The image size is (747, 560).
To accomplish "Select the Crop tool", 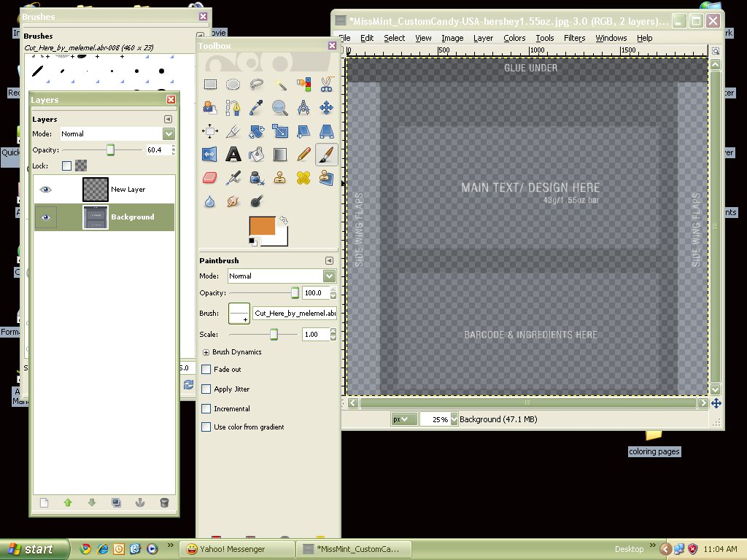I will (233, 131).
